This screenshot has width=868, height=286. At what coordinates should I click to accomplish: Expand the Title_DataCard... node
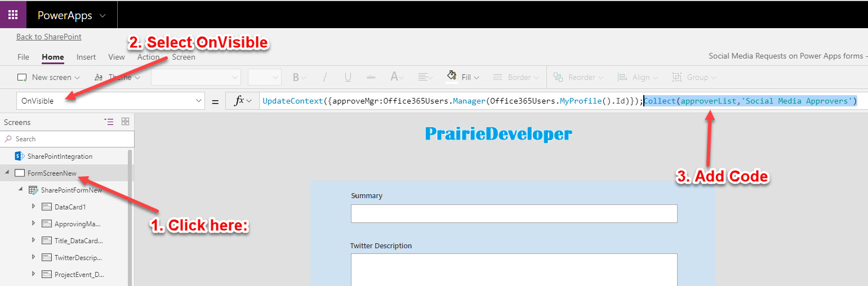(34, 240)
